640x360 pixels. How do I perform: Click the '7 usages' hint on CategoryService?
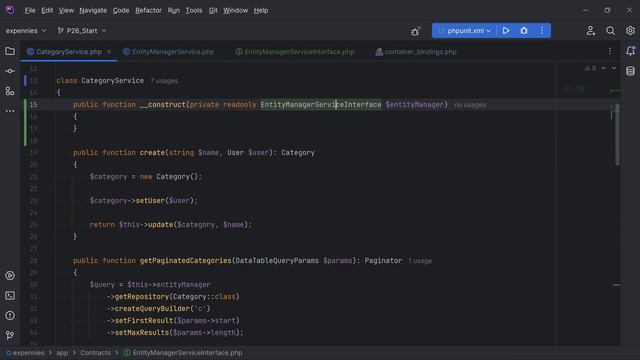pyautogui.click(x=164, y=81)
